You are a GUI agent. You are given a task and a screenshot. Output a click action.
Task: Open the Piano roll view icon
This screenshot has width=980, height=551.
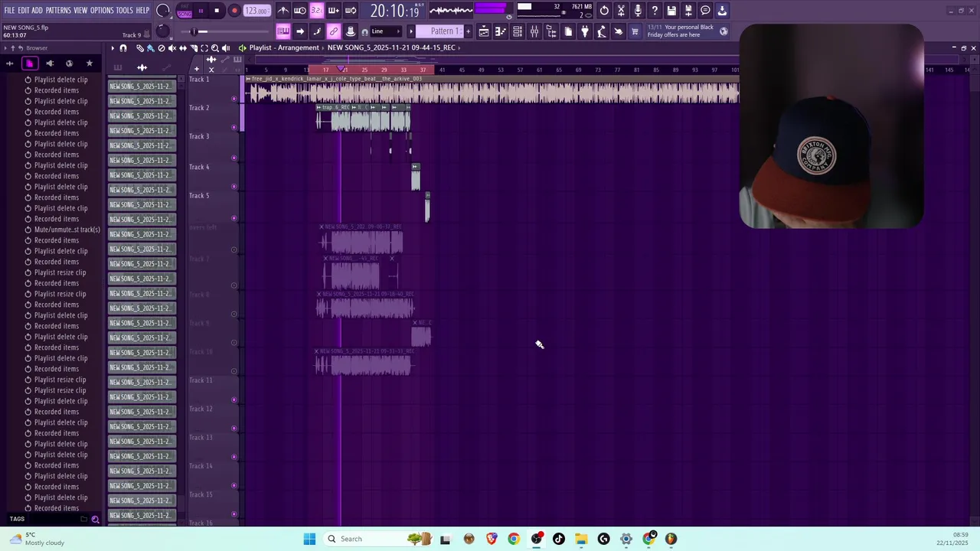tap(501, 31)
